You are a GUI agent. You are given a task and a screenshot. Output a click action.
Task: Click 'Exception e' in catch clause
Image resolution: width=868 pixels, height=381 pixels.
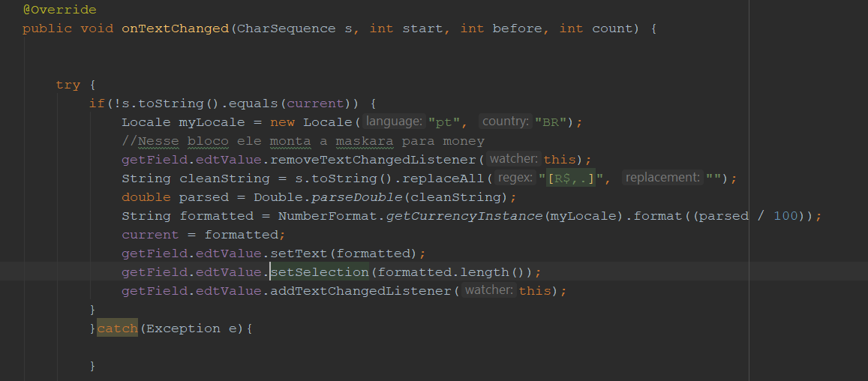coord(191,328)
